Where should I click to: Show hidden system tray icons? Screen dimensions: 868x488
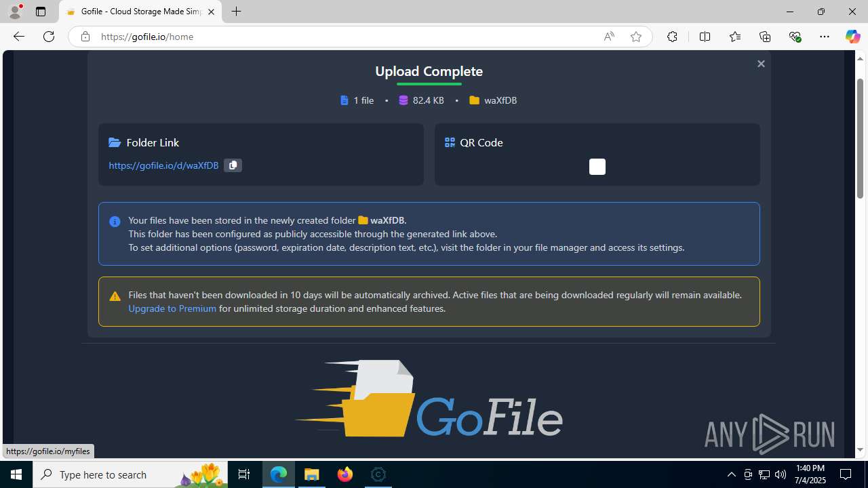click(x=731, y=474)
